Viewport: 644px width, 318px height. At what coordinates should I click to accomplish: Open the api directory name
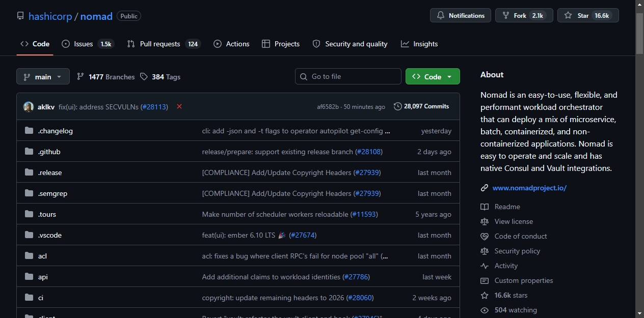[43, 277]
